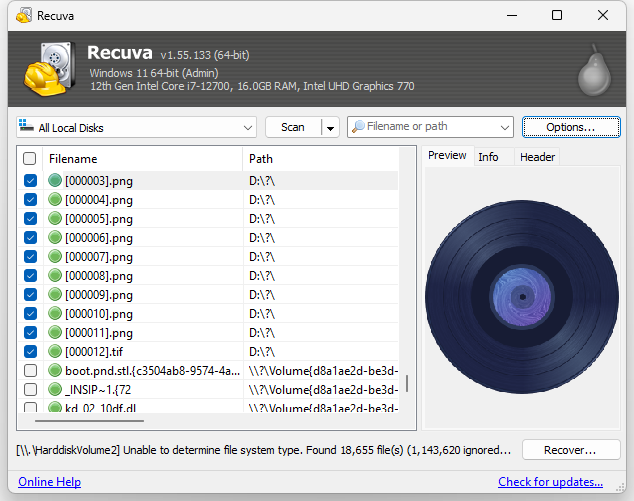Start a scan with the Scan button
Screen dimensions: 634x501
coord(293,127)
